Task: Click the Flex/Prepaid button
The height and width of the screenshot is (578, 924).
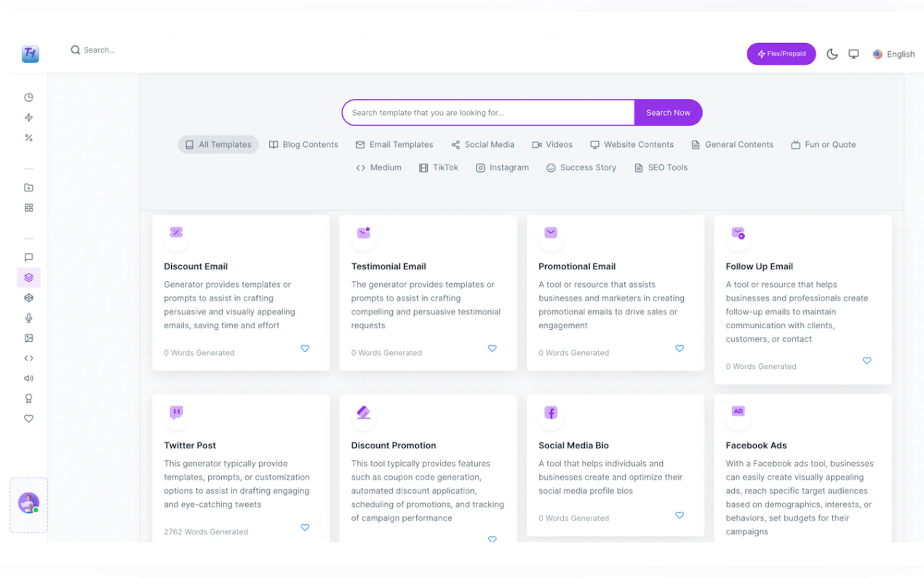Action: click(781, 54)
